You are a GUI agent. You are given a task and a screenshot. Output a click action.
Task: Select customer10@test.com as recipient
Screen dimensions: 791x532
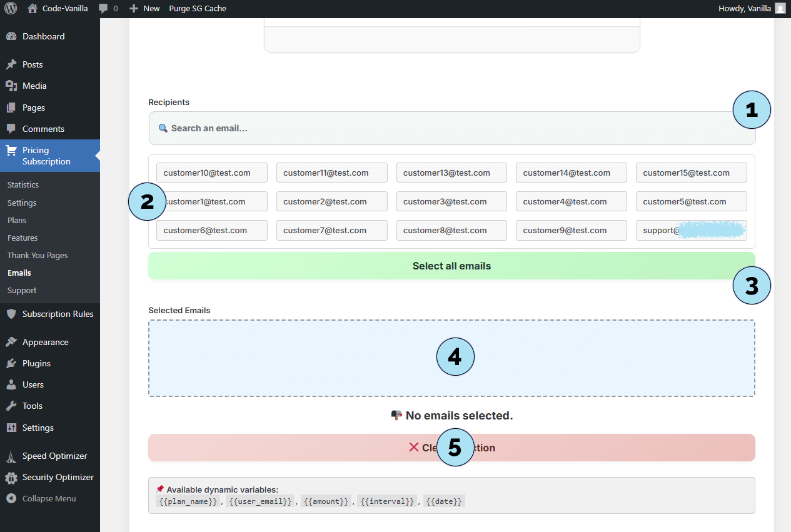tap(211, 173)
